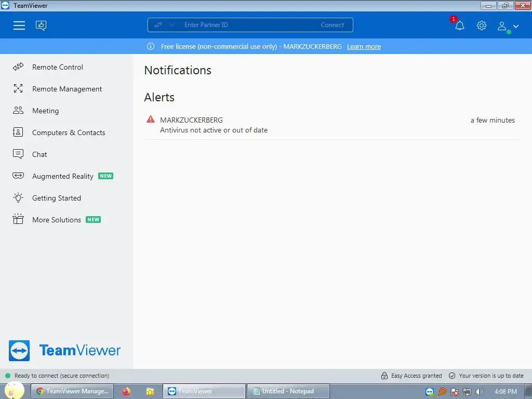
Task: Open Remote Management
Action: click(x=67, y=89)
